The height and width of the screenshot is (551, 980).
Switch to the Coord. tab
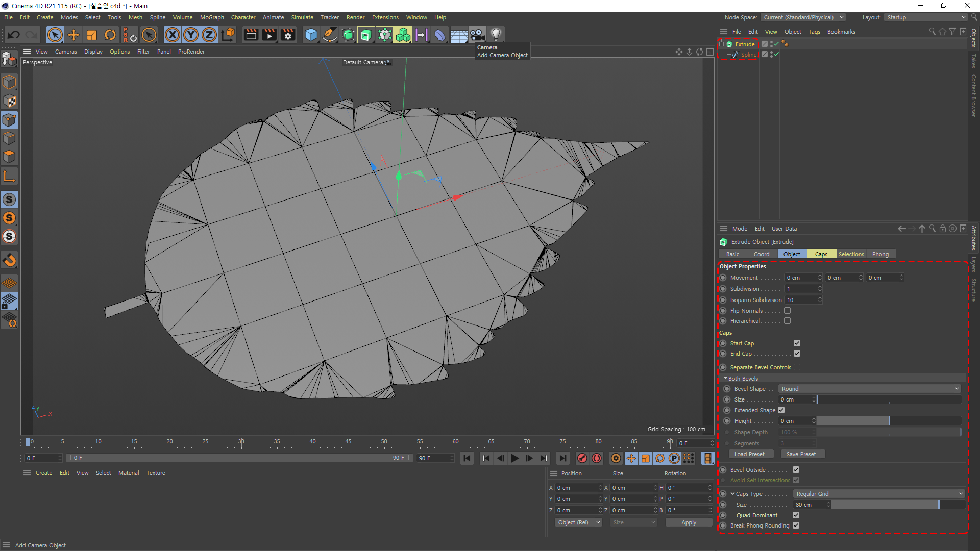(x=762, y=254)
